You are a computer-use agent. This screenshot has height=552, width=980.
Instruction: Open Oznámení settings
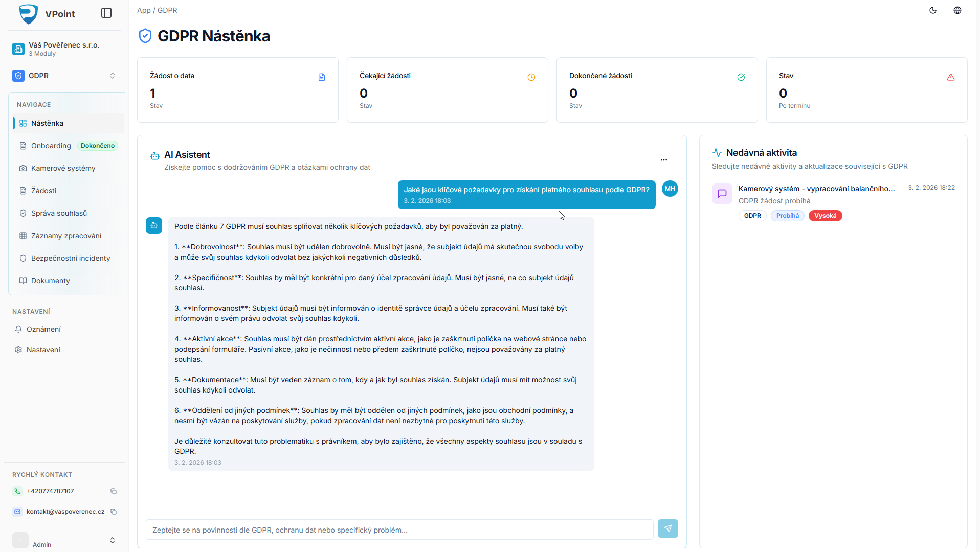point(43,329)
